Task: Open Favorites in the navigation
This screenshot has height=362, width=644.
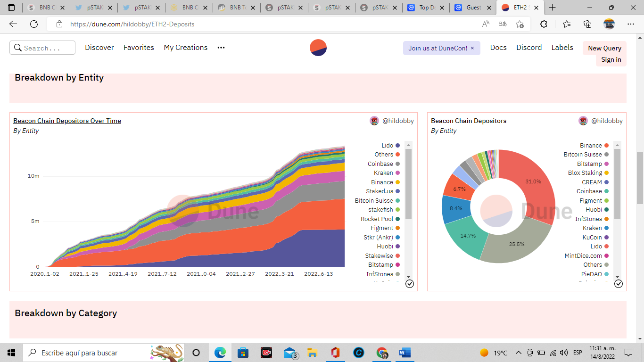Action: point(139,48)
